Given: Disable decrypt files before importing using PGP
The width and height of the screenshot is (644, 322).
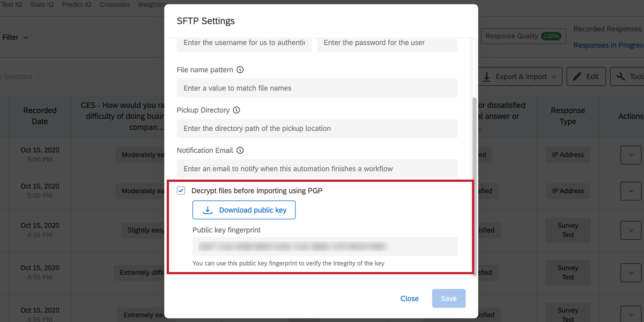Looking at the screenshot, I should pos(181,191).
